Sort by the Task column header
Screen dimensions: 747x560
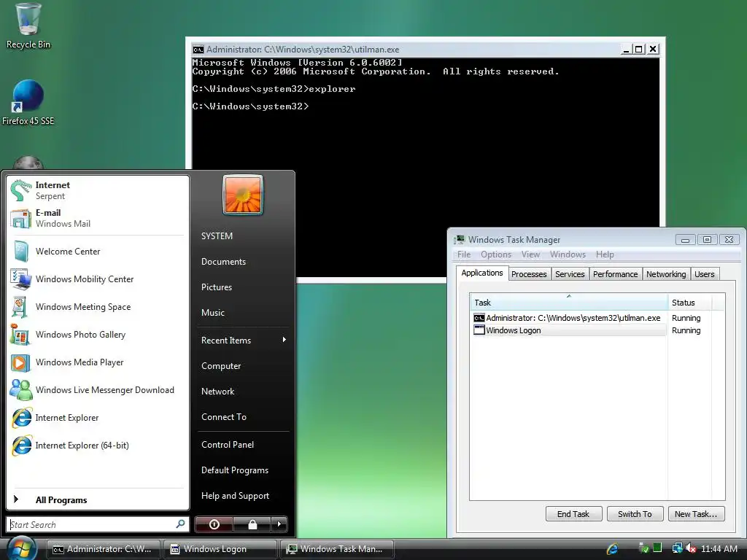click(x=569, y=303)
